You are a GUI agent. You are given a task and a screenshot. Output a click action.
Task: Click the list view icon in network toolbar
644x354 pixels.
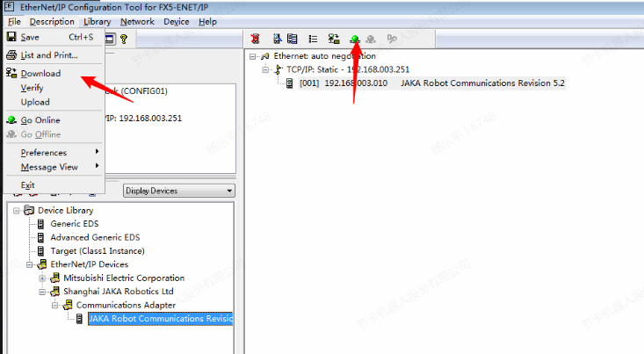tap(315, 39)
